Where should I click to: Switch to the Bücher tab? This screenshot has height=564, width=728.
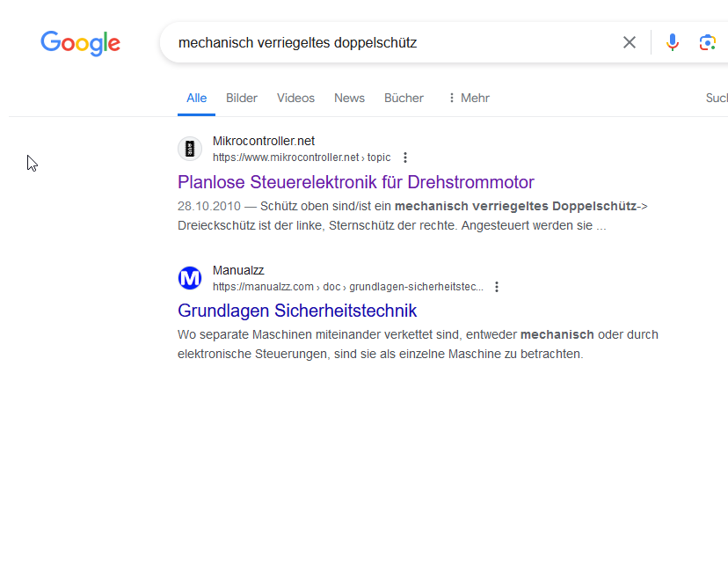(404, 98)
